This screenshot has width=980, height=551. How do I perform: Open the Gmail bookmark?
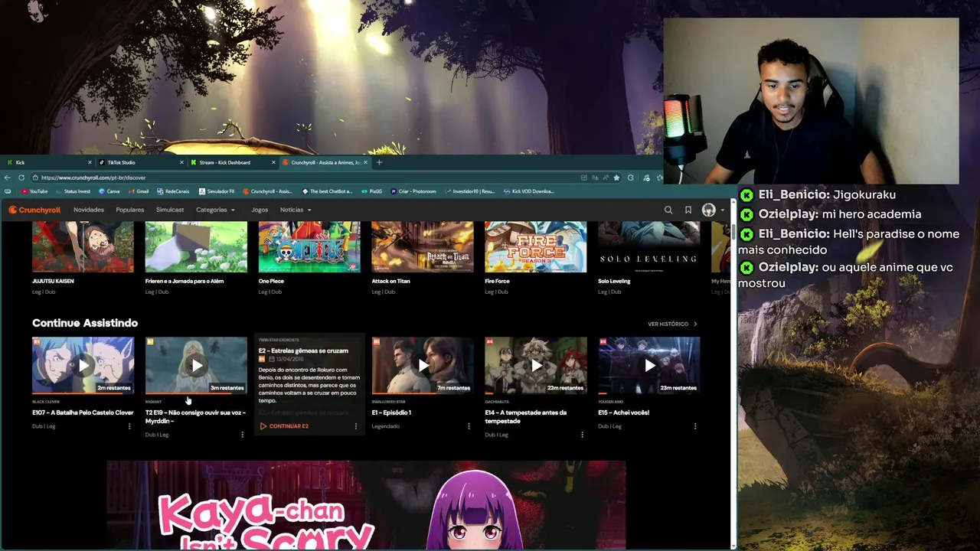coord(139,191)
